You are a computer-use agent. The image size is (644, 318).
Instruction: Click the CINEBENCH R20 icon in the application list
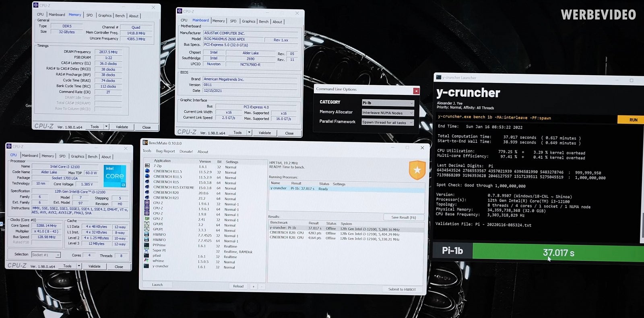[147, 192]
